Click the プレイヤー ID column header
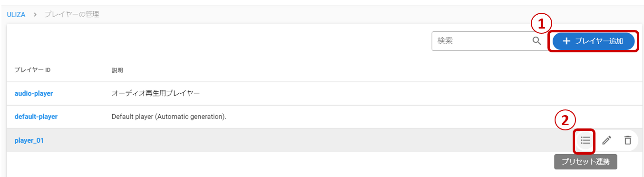The height and width of the screenshot is (177, 644). click(32, 70)
